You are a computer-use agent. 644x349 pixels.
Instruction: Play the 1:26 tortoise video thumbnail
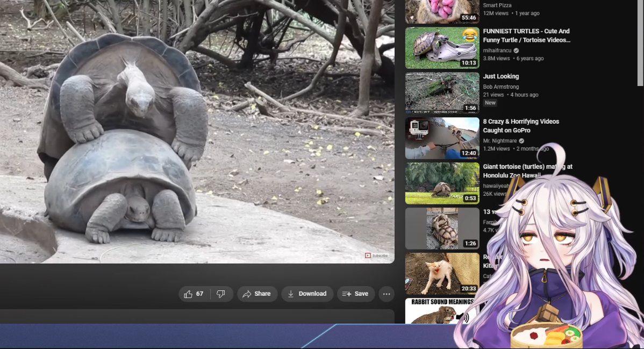tap(442, 229)
